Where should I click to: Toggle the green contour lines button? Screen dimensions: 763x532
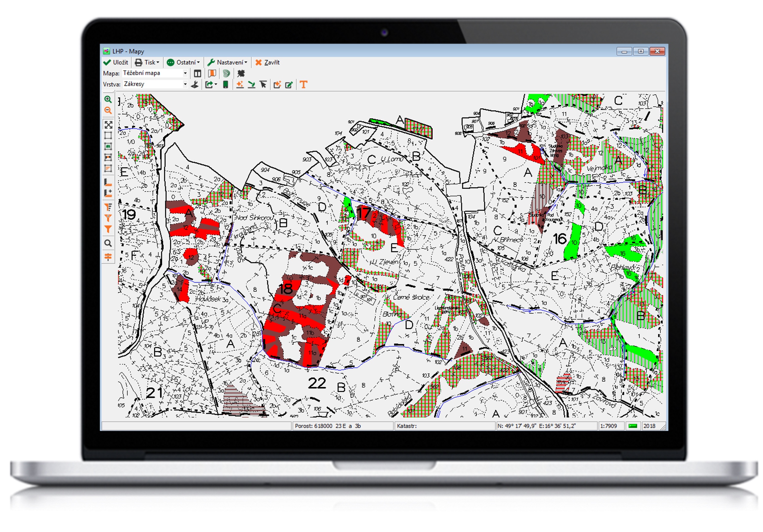click(226, 74)
